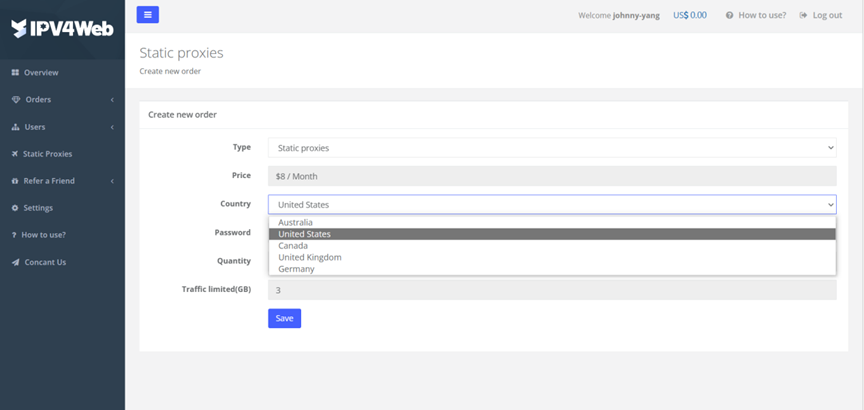
Task: Click the Traffic limited field showing 3
Action: click(552, 290)
